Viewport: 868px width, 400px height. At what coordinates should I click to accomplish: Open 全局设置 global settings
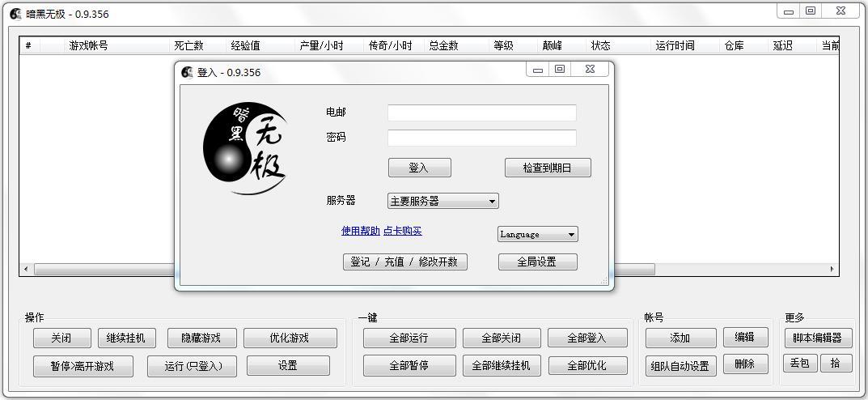tap(537, 262)
